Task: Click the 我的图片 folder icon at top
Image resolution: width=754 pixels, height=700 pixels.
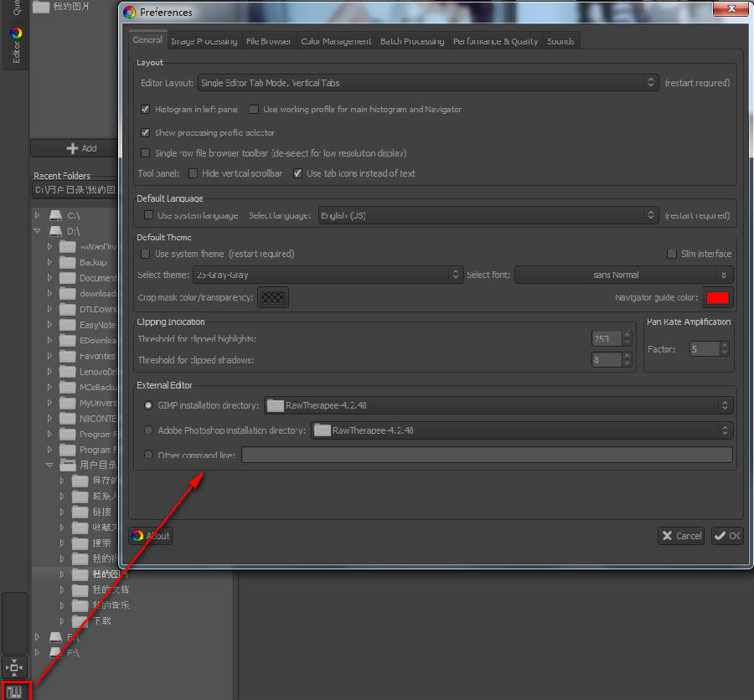Action: pos(41,7)
